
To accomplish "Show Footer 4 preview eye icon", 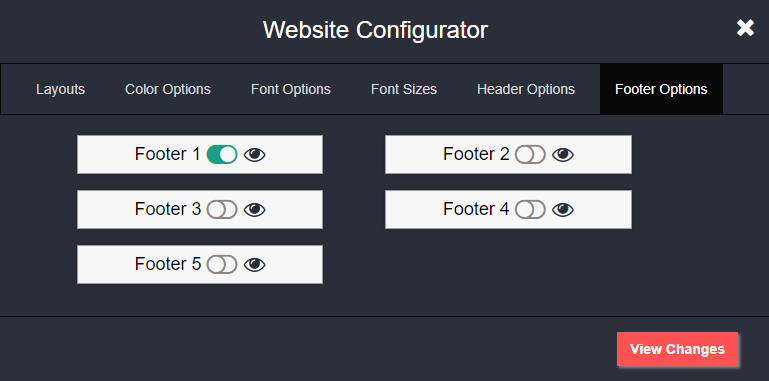I will pyautogui.click(x=563, y=210).
